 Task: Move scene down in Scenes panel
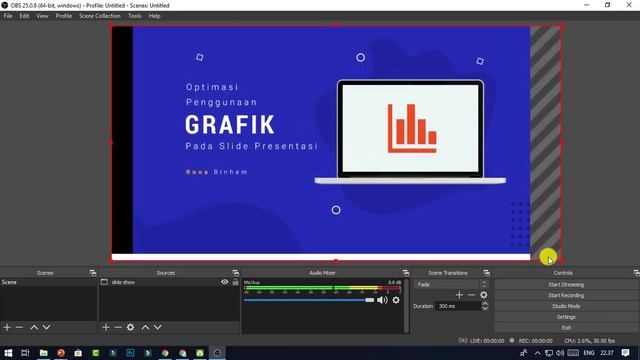[x=47, y=327]
